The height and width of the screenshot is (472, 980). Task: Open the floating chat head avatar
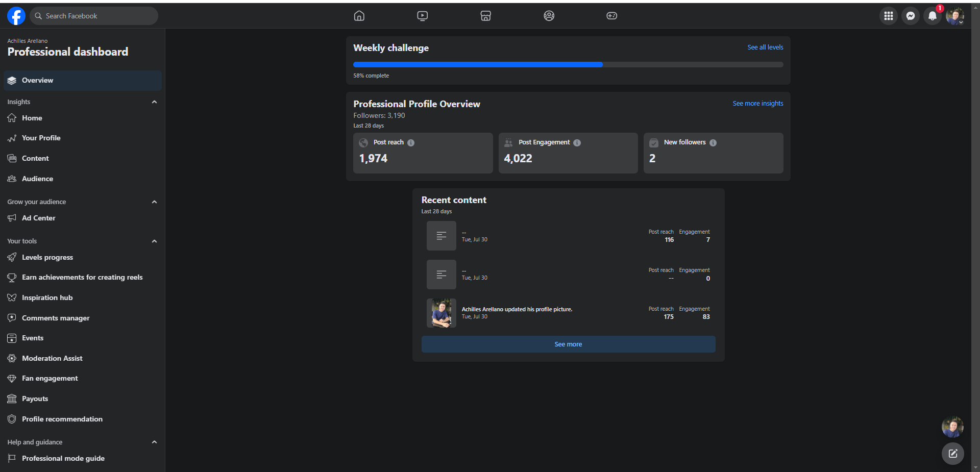(x=952, y=427)
